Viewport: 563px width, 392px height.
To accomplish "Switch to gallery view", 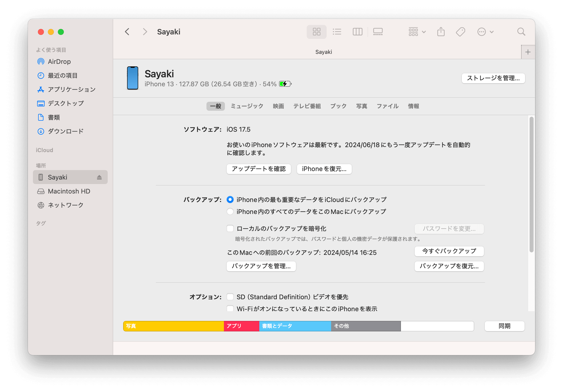I will click(378, 32).
